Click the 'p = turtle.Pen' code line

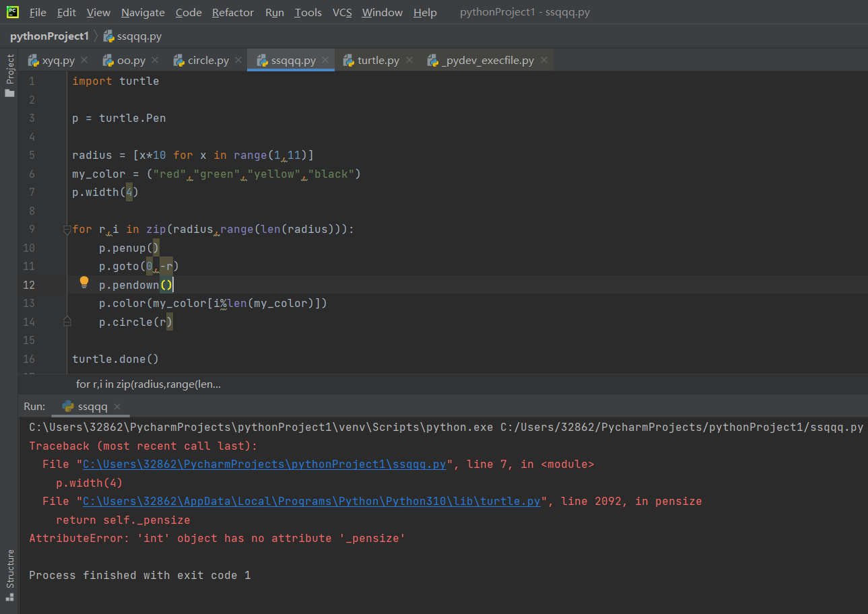coord(119,118)
